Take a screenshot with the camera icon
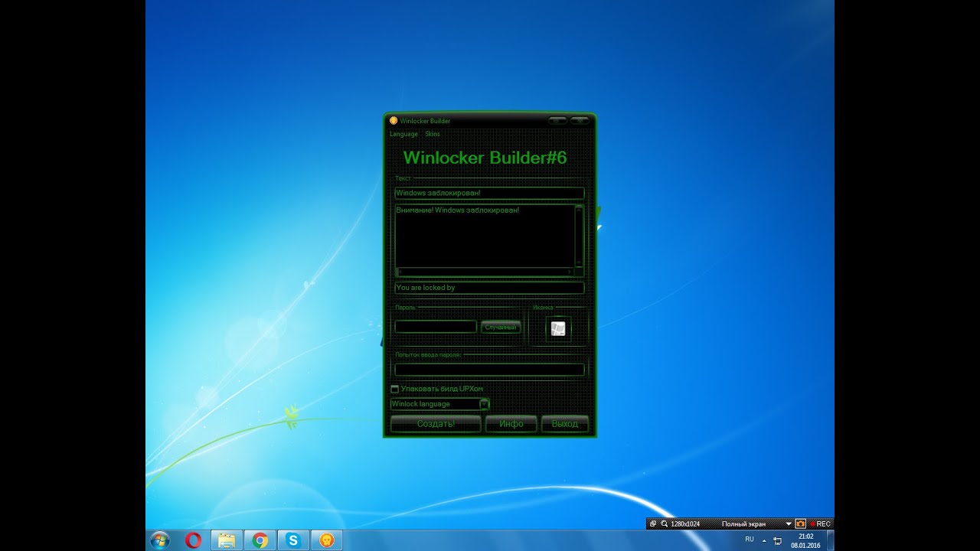Screen dimensions: 980x551 point(800,523)
